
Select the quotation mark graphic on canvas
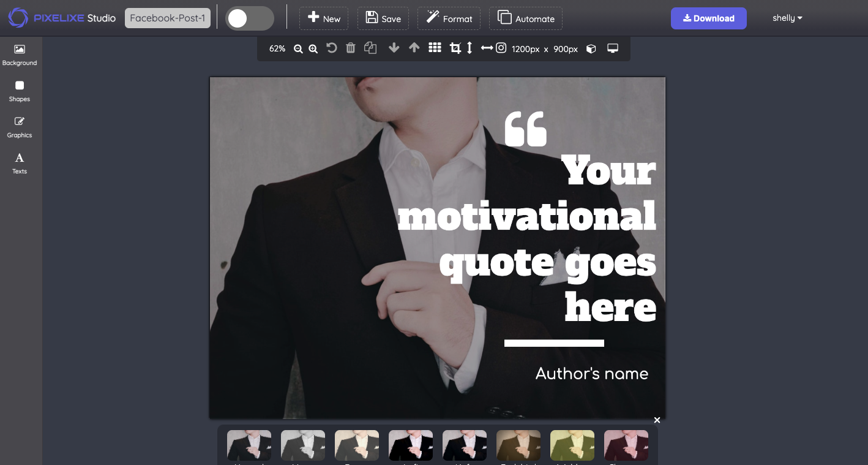[525, 129]
